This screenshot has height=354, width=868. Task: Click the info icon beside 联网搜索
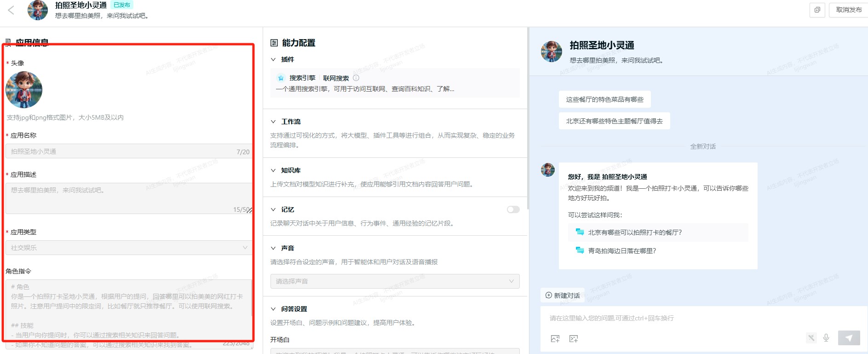[356, 78]
